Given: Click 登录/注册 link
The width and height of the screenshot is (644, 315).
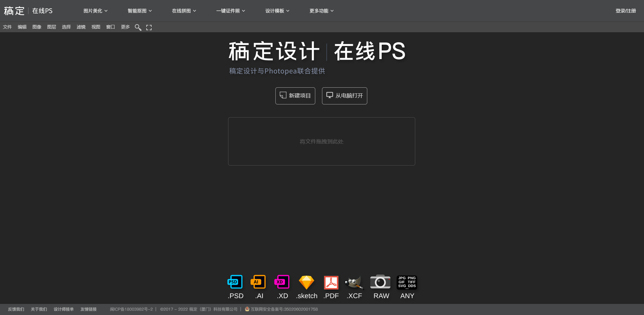Looking at the screenshot, I should coord(626,11).
